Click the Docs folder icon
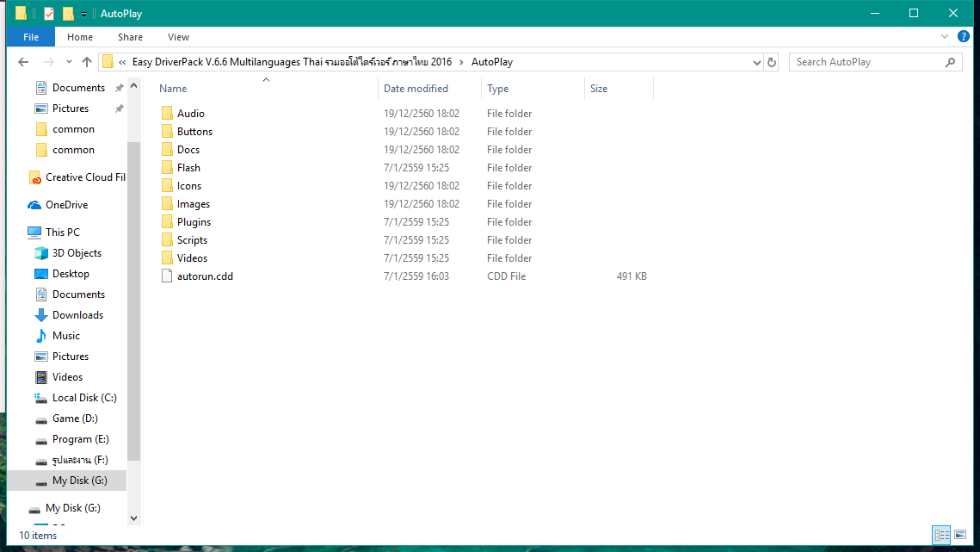This screenshot has width=980, height=552. pyautogui.click(x=167, y=150)
